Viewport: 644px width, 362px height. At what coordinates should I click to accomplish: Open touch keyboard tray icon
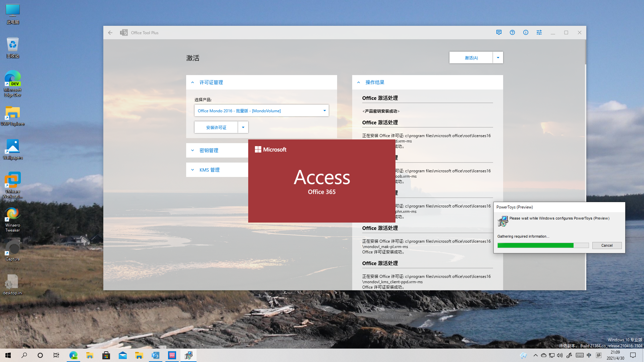click(x=580, y=355)
